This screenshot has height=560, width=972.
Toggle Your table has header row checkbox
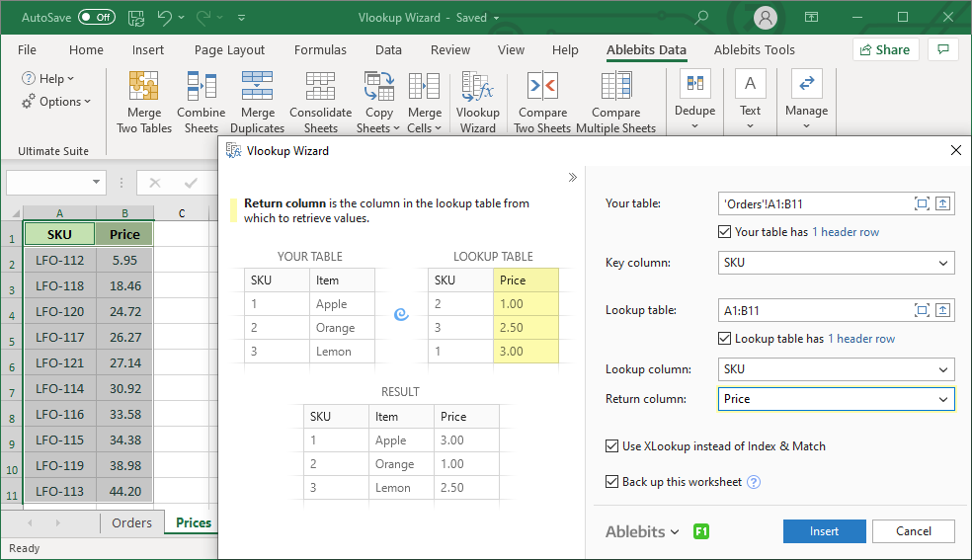point(724,232)
